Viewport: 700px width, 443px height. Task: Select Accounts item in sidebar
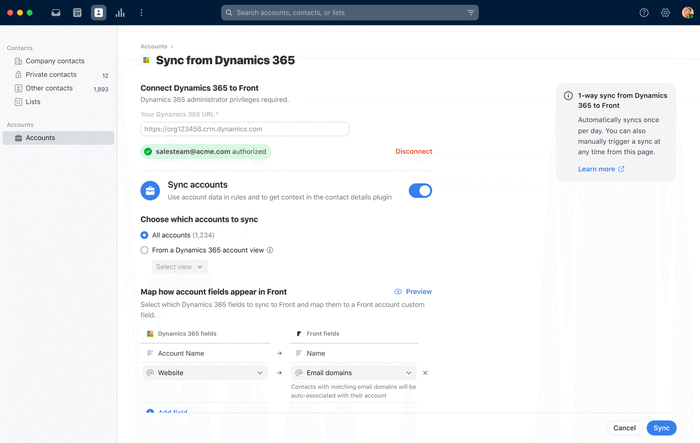58,138
